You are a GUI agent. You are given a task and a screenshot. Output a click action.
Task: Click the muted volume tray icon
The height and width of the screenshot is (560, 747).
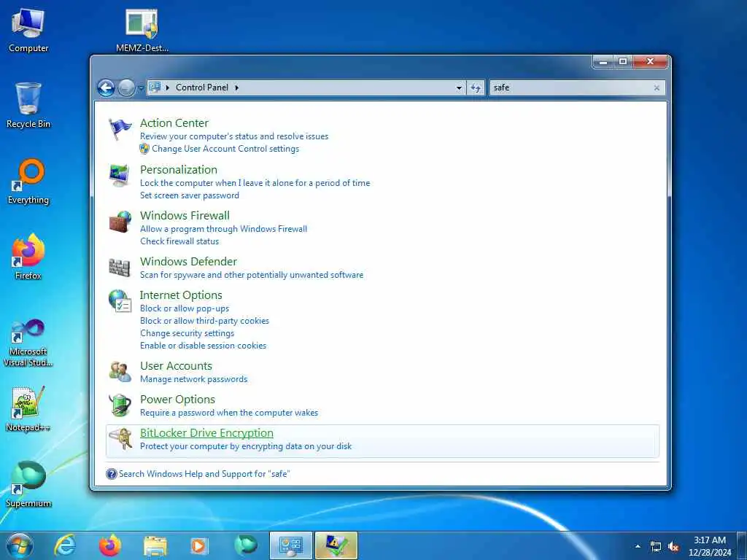[673, 547]
